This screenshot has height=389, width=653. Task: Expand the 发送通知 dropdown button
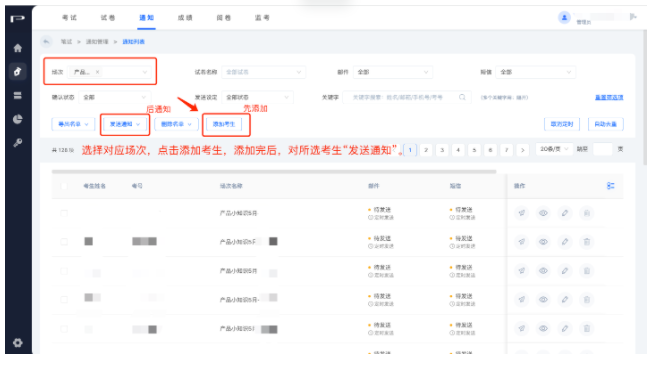click(125, 124)
